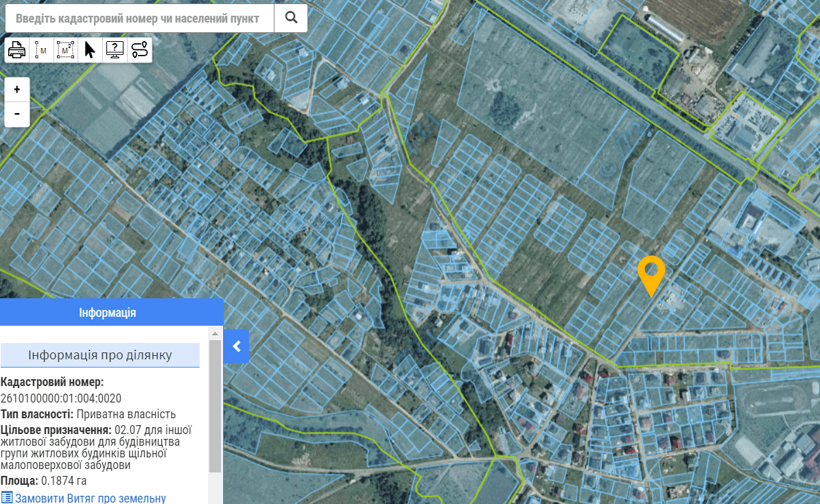Select the area measurement tool
820x504 pixels.
coord(65,50)
